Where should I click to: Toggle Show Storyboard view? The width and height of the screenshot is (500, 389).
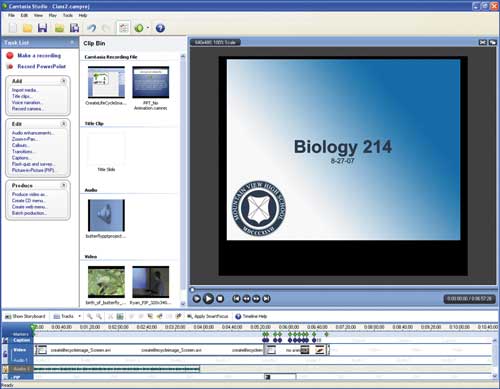25,316
